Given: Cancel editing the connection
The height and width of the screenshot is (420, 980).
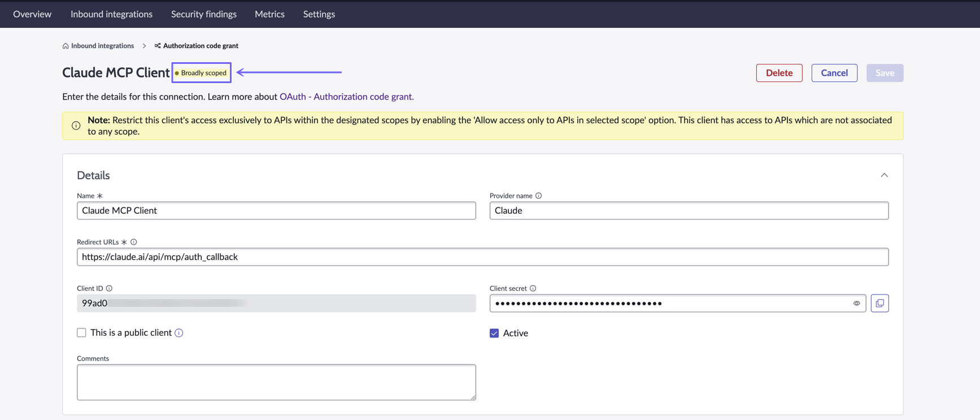Looking at the screenshot, I should tap(834, 73).
